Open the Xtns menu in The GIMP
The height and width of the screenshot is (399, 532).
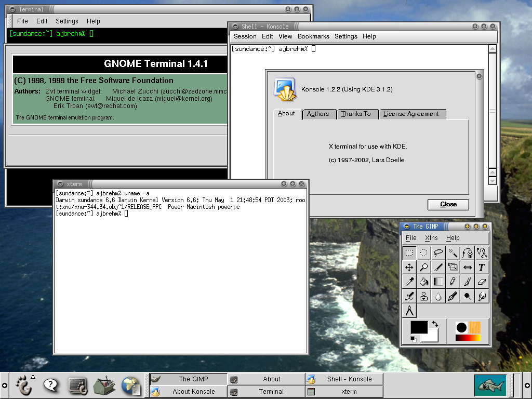pos(431,238)
